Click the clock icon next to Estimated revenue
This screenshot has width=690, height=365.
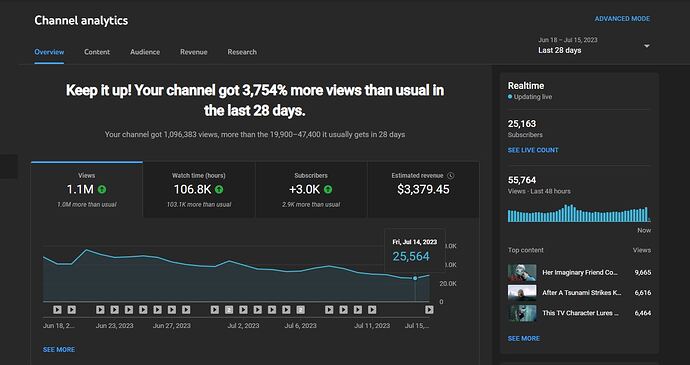[450, 176]
